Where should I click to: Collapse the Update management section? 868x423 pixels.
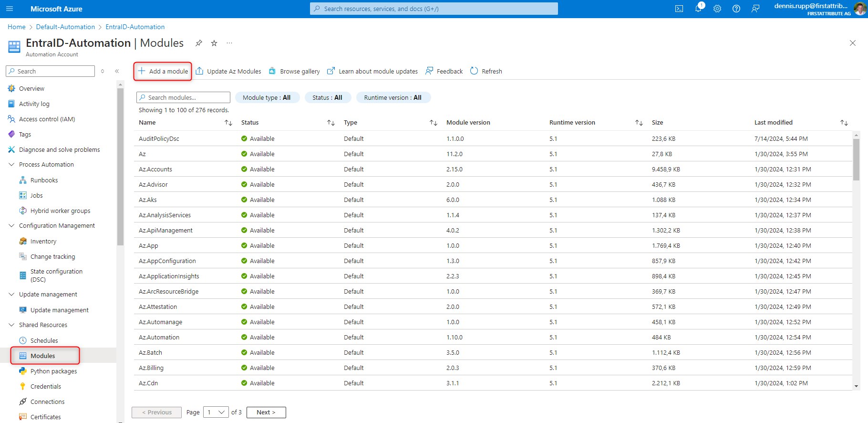11,294
